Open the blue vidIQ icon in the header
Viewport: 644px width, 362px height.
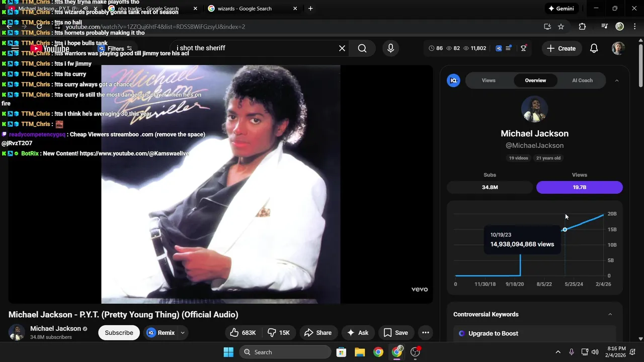(x=499, y=48)
